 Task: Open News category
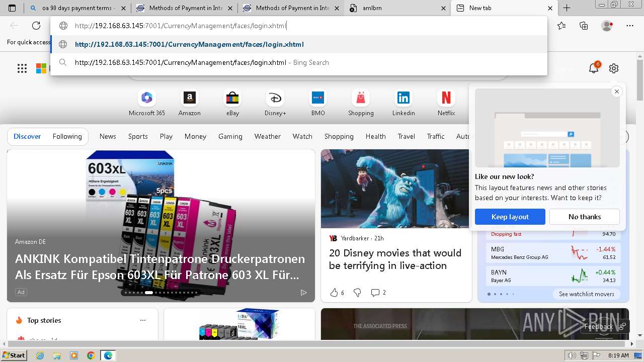click(108, 136)
